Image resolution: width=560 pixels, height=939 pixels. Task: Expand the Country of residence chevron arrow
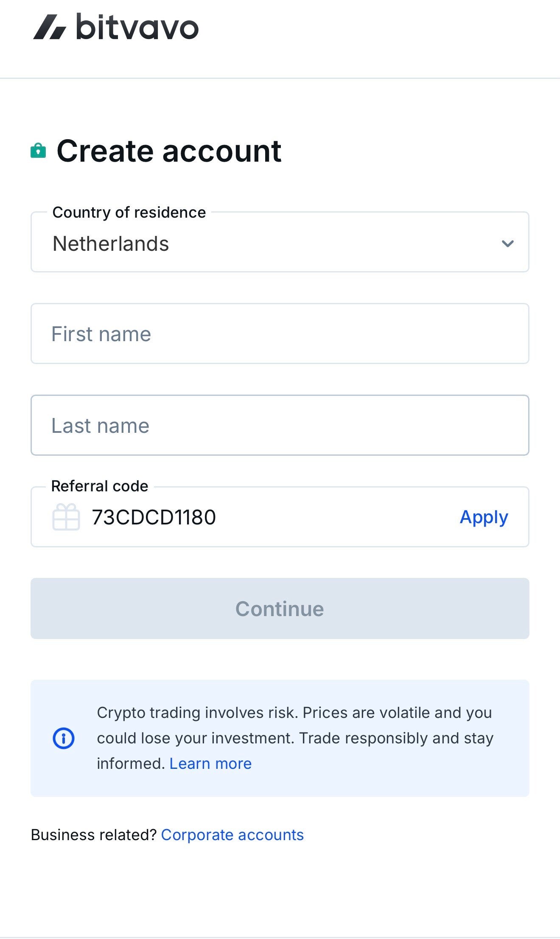(x=507, y=244)
